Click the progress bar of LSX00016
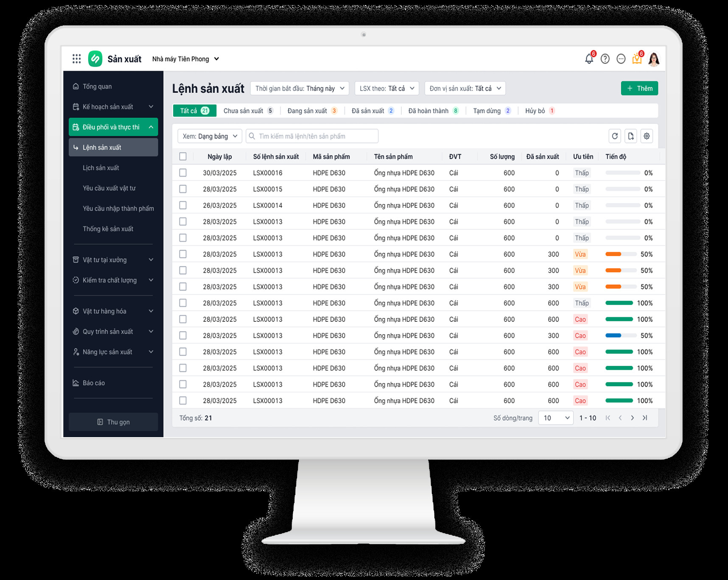The height and width of the screenshot is (580, 728). 623,173
